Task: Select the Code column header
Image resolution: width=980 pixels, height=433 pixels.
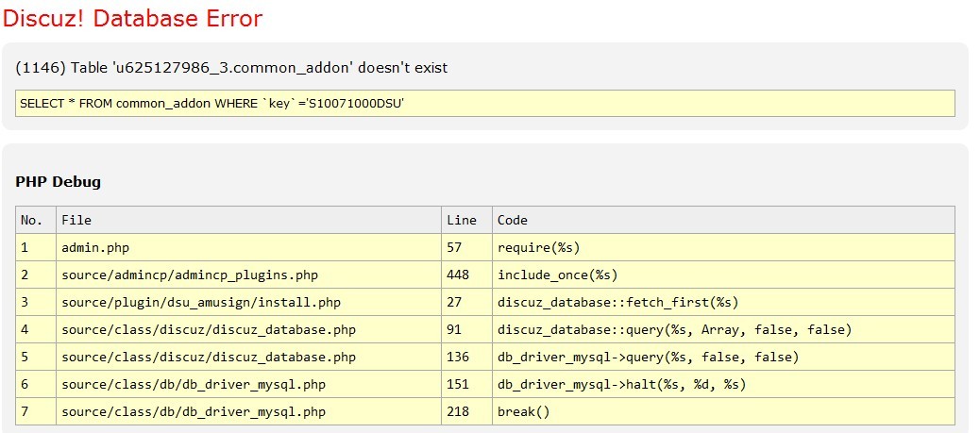Action: [x=513, y=220]
